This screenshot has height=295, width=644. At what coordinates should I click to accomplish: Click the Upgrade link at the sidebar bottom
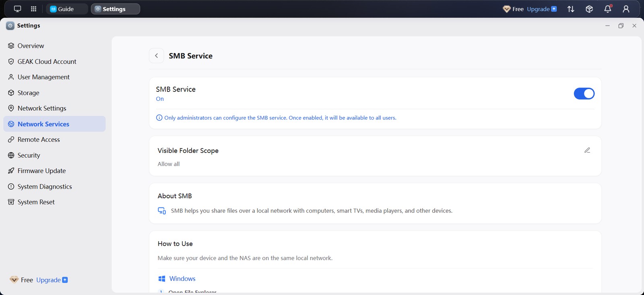[52, 280]
